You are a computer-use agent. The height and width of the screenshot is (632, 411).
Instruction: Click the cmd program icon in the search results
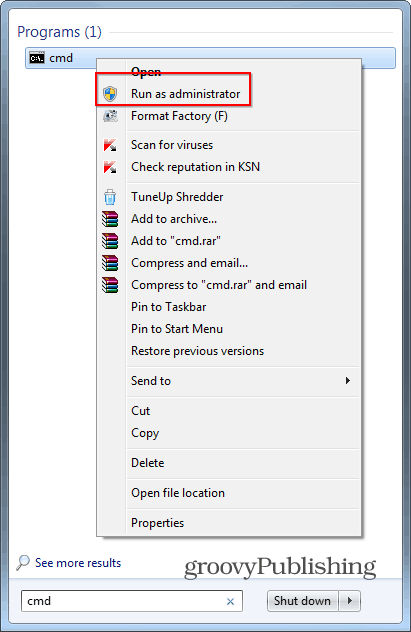point(37,58)
